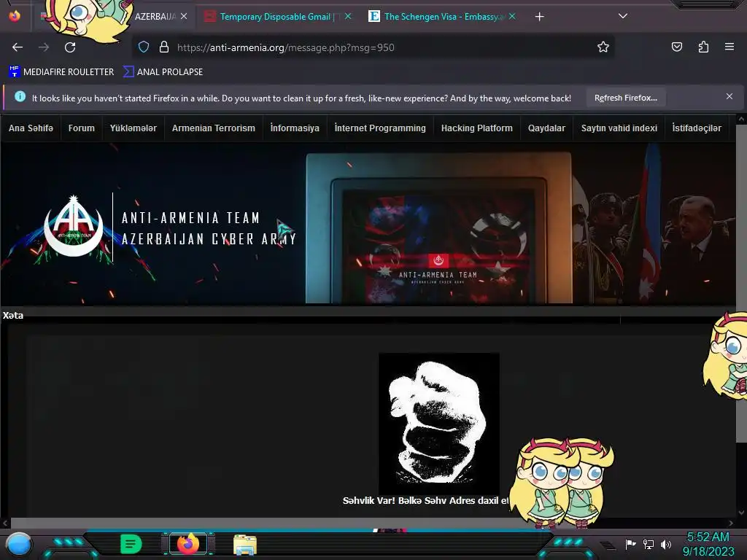The image size is (747, 560).
Task: Open İstifadəçilər menu item
Action: 697,128
